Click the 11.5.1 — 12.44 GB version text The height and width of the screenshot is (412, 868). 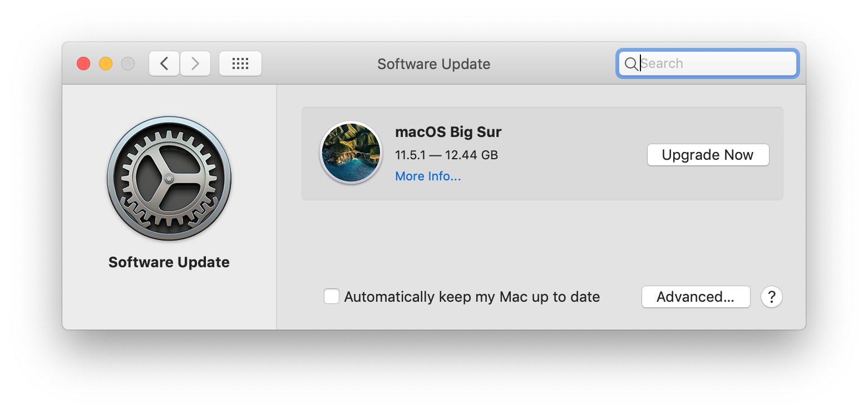(x=446, y=155)
